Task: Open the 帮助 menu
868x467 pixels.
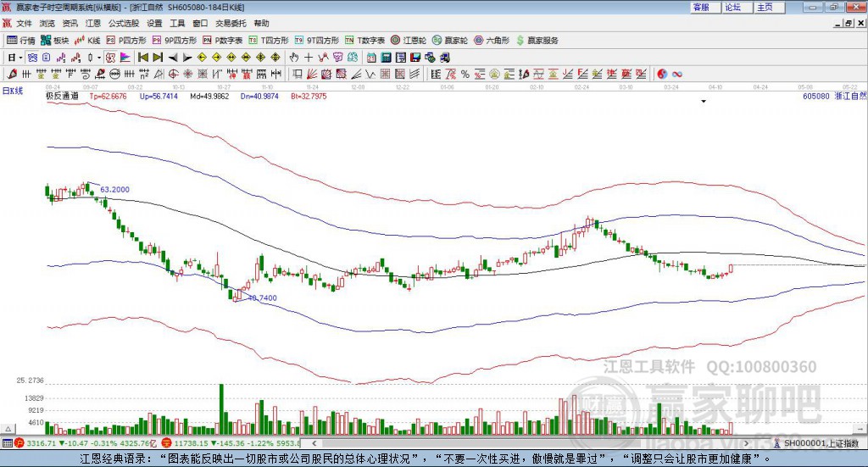Action: [x=261, y=23]
